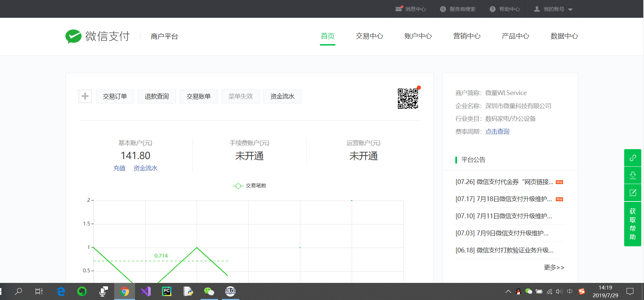Screen dimensions: 644x300
Task: Open the 07.10 7月11日 upgrade maintenance announcement
Action: click(x=504, y=216)
